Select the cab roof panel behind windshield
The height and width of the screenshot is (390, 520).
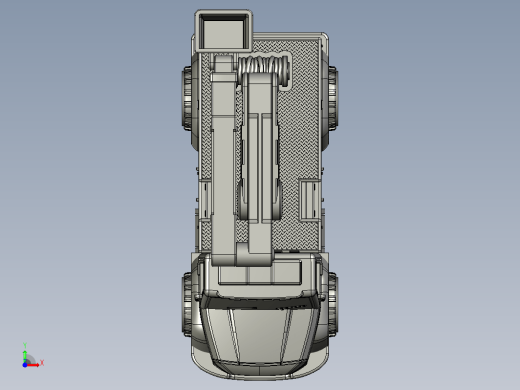tap(260, 277)
